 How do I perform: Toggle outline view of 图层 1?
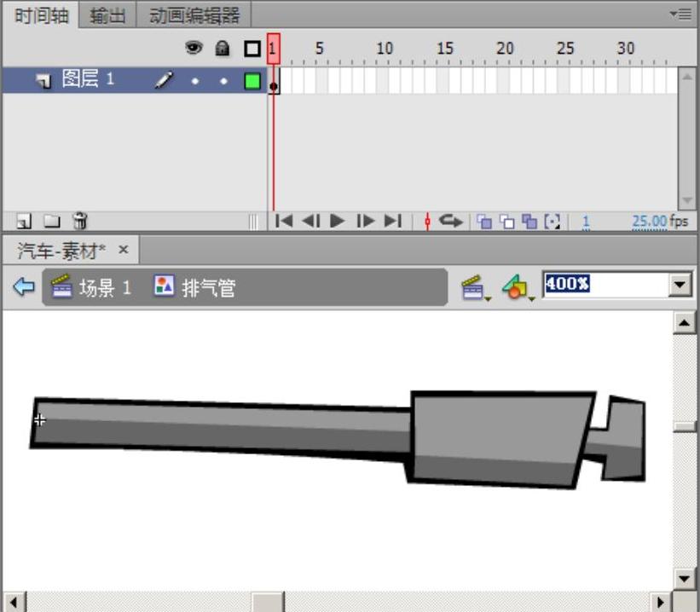click(252, 82)
